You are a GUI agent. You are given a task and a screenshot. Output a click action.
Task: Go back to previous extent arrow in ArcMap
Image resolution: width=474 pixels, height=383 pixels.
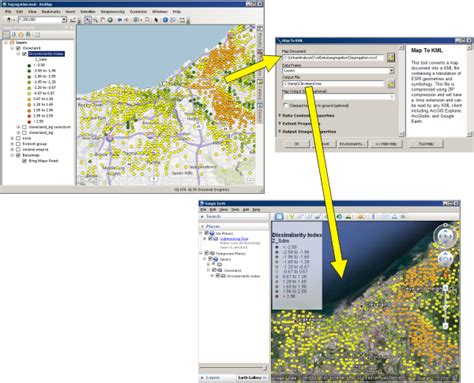[120, 20]
